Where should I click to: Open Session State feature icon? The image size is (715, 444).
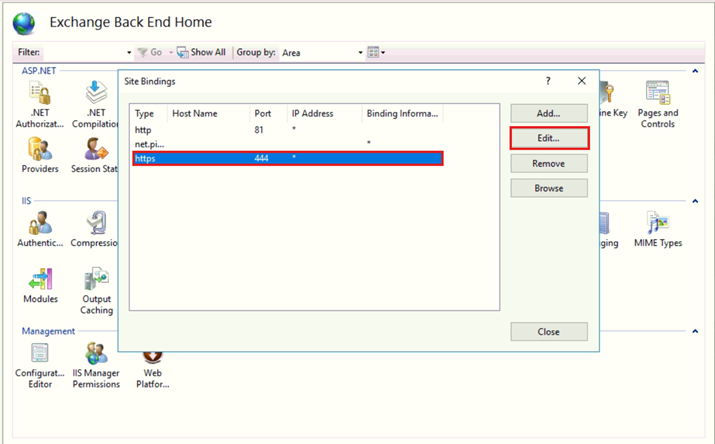click(96, 149)
